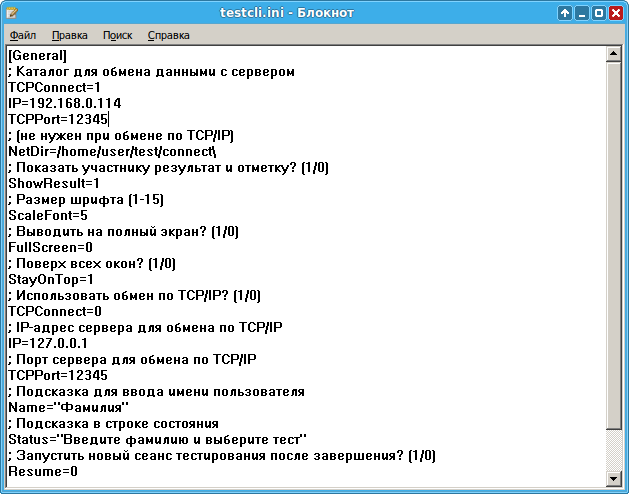Click comment Подсказка для ввода имени пользователя

coord(156,391)
